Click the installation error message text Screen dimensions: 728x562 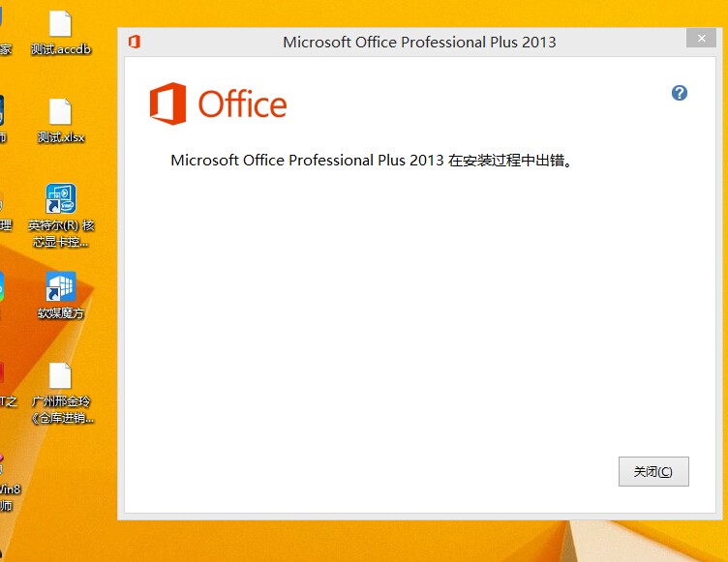[x=373, y=161]
